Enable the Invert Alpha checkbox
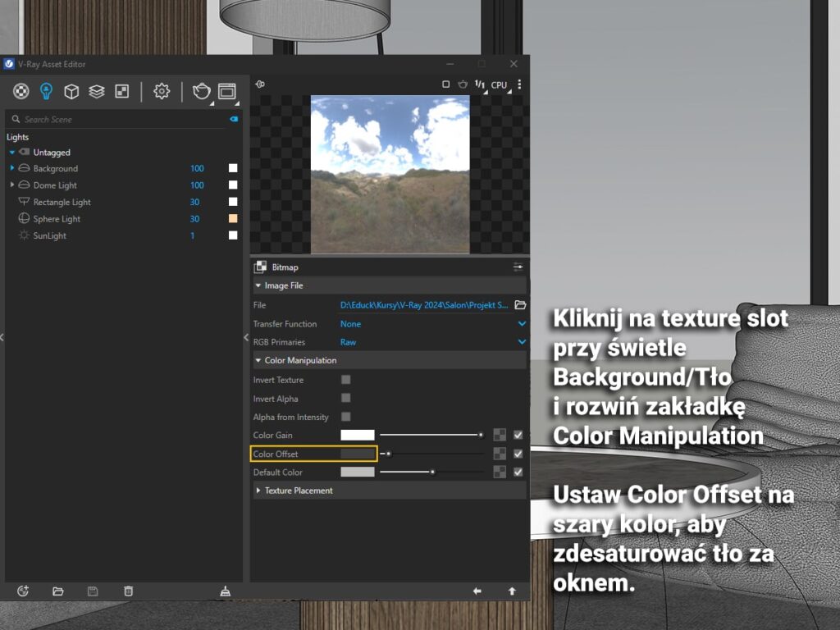840x630 pixels. [345, 399]
